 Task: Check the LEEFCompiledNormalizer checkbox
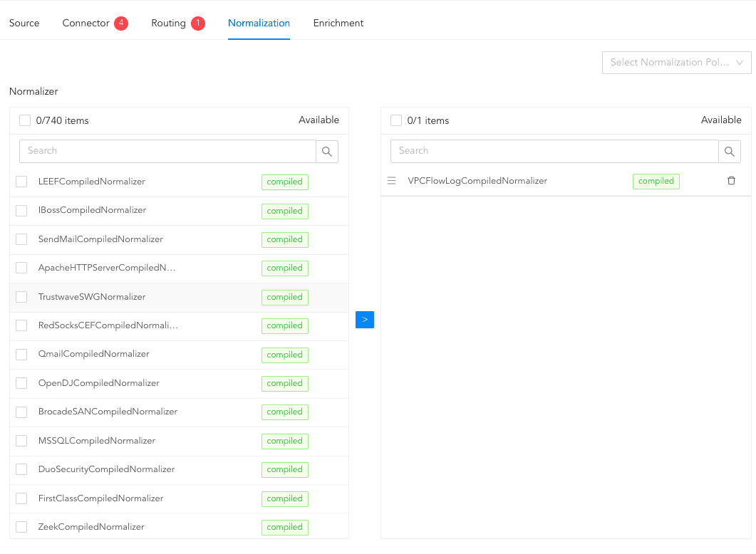click(x=21, y=182)
